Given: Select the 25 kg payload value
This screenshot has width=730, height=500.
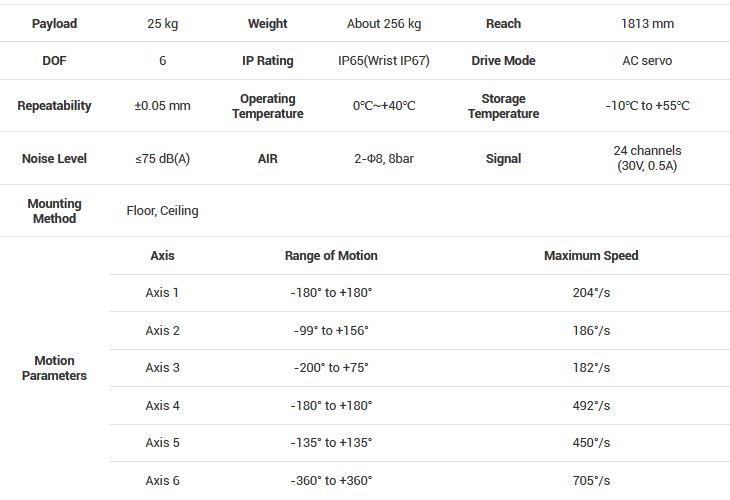Looking at the screenshot, I should tap(162, 23).
